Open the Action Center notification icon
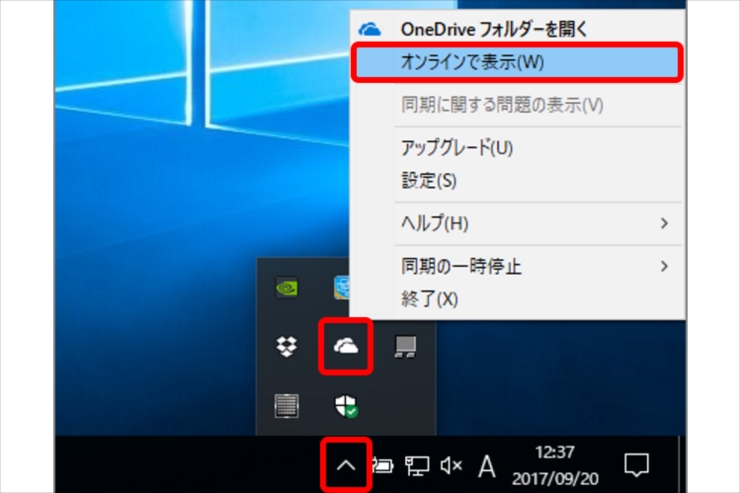The width and height of the screenshot is (740, 493). [x=636, y=465]
